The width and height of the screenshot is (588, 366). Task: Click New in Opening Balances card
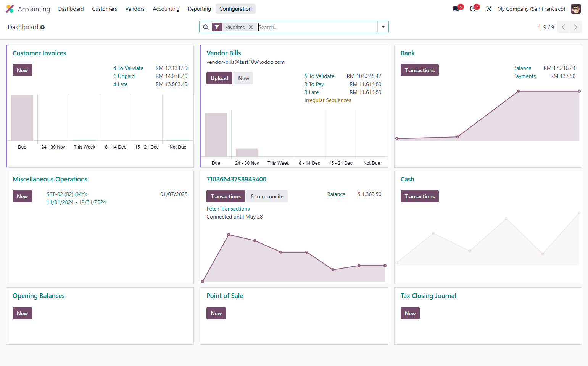(22, 313)
